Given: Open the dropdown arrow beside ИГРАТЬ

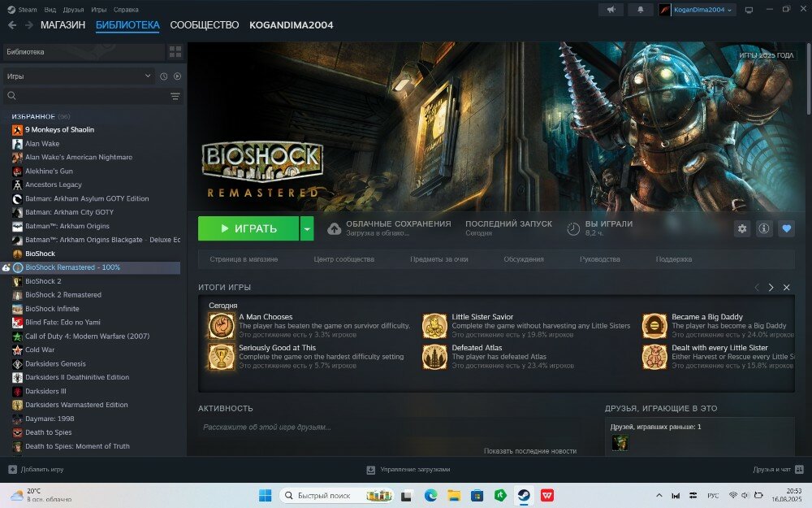Looking at the screenshot, I should coord(307,228).
